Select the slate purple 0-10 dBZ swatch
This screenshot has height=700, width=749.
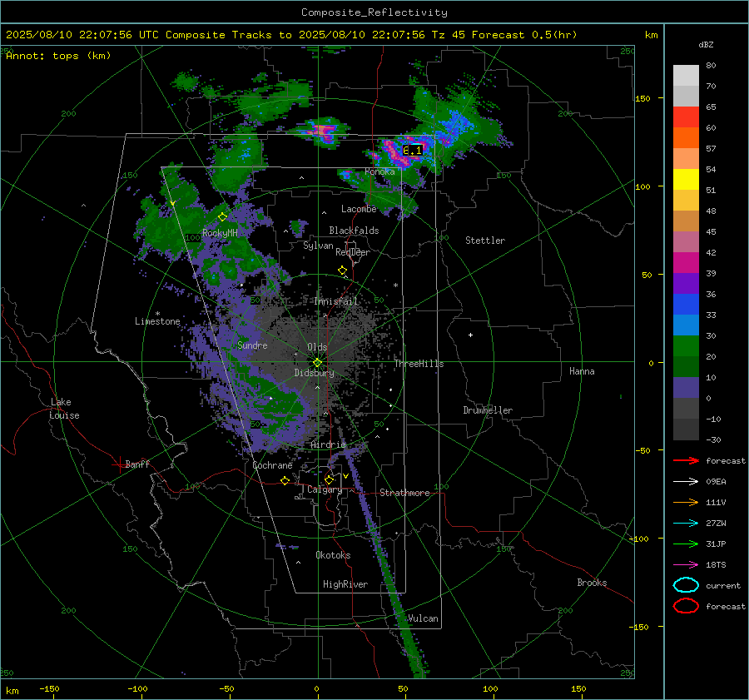[x=686, y=388]
